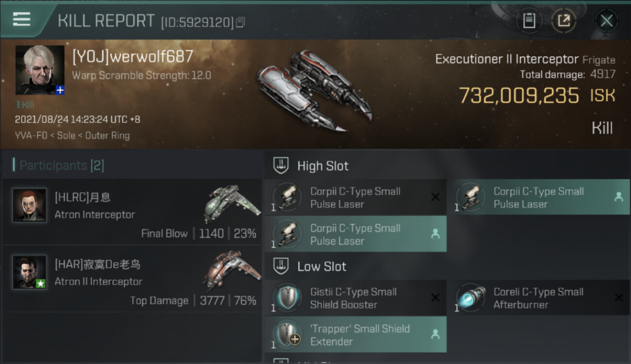631x364 pixels.
Task: Open participant 寂寞De老鸟 portrait
Action: pyautogui.click(x=30, y=272)
